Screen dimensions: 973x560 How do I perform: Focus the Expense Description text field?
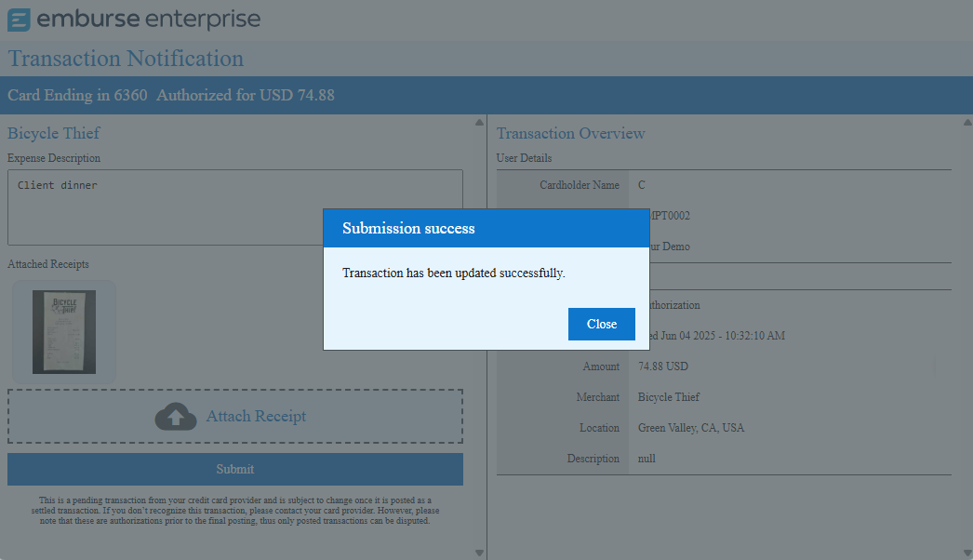coord(235,207)
